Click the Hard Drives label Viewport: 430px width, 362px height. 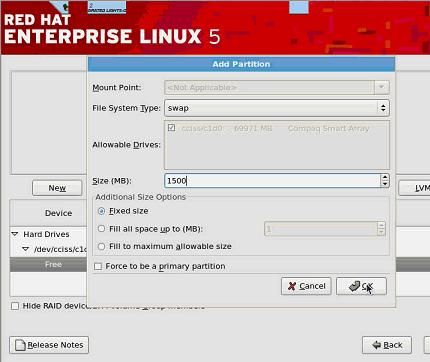point(46,234)
